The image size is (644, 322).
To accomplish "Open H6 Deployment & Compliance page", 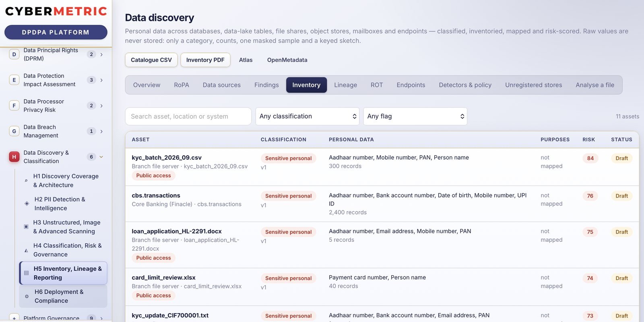I will click(63, 296).
